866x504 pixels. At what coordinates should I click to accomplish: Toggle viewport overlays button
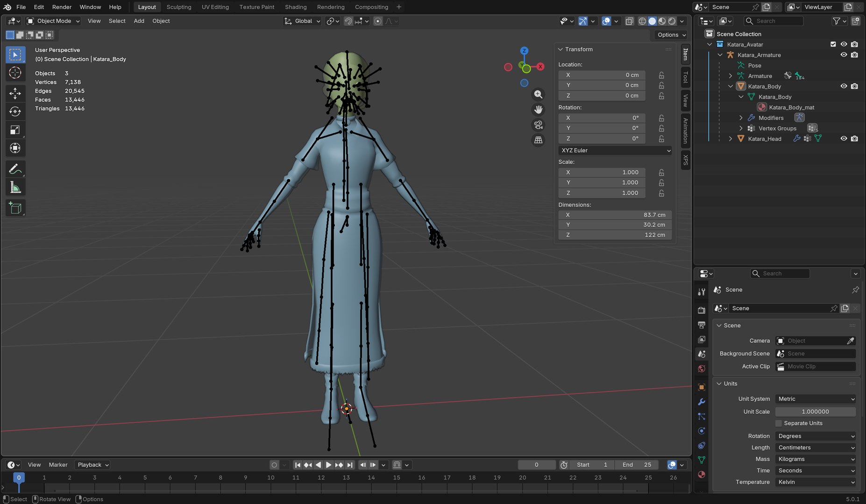pos(606,21)
